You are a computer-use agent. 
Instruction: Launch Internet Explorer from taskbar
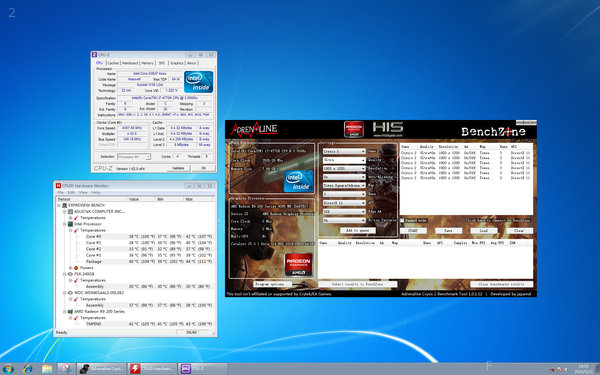28,369
